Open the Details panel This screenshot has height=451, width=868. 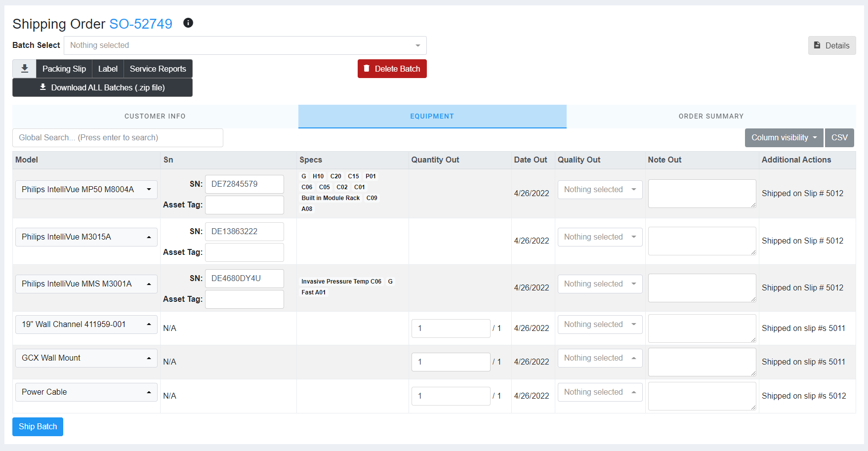click(x=832, y=45)
